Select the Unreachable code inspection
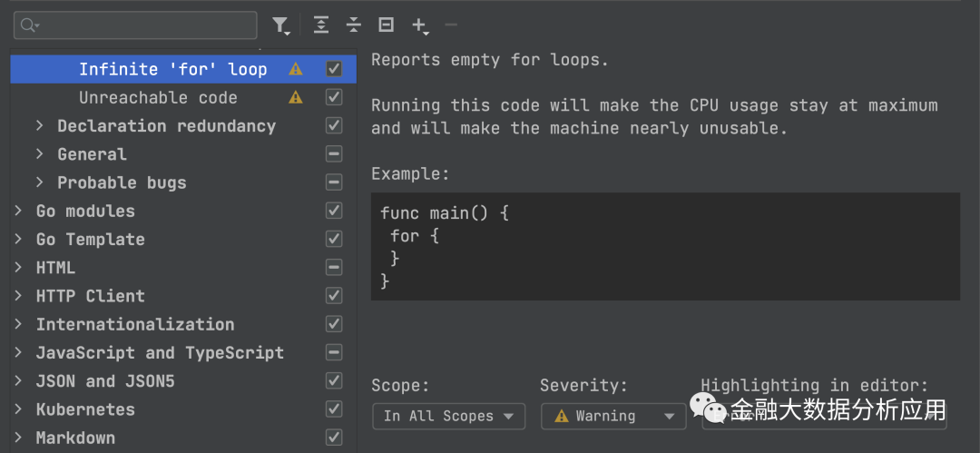980x453 pixels. click(x=158, y=97)
